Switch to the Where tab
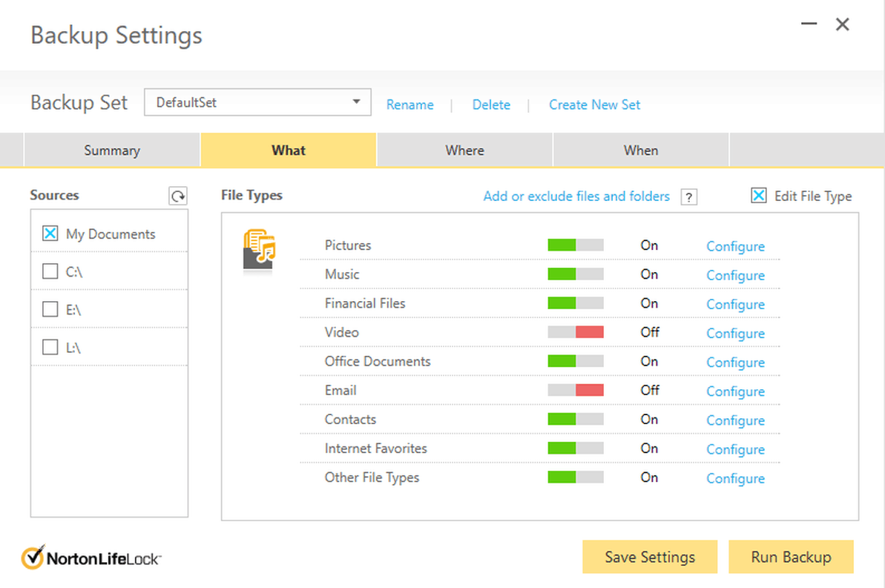 [464, 151]
